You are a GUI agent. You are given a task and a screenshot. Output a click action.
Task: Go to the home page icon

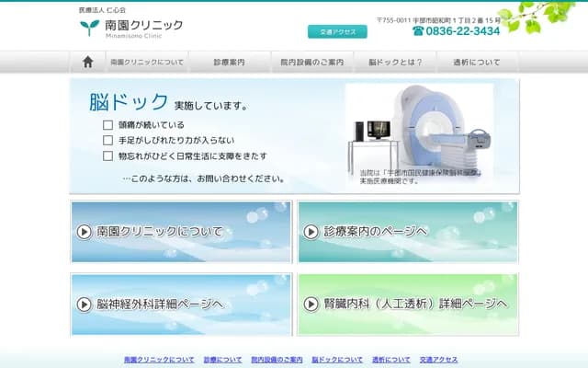88,62
